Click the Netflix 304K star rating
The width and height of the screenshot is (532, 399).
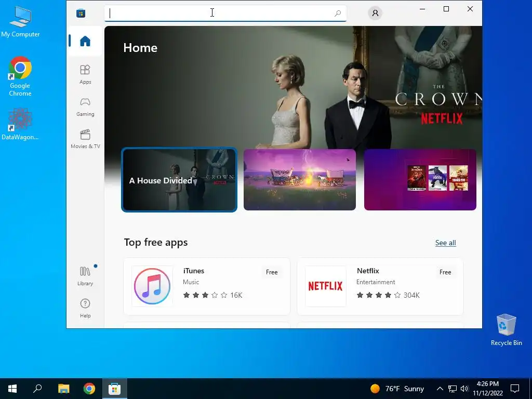pos(388,295)
